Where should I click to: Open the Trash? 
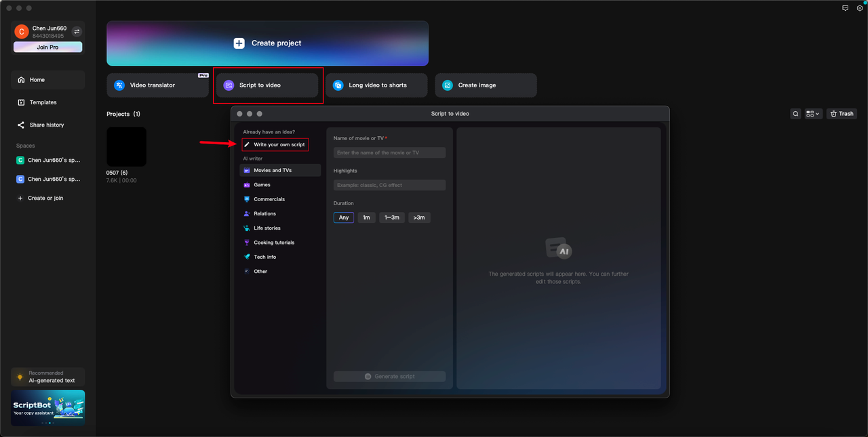[842, 114]
